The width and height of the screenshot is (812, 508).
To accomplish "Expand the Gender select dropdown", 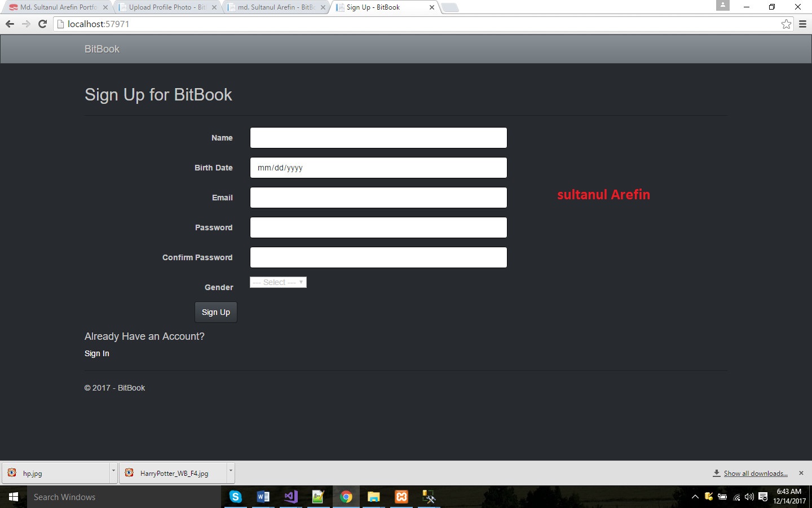I will [279, 282].
